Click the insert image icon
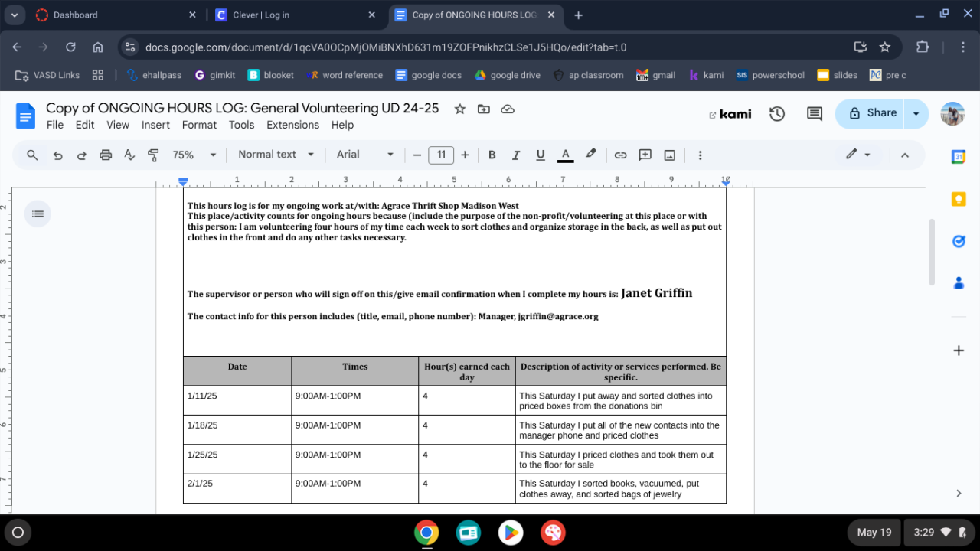 tap(669, 155)
